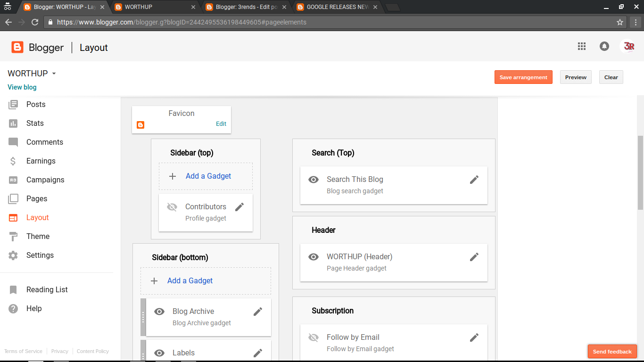Edit the WORTHUP (Header) gadget
Image resolution: width=644 pixels, height=362 pixels.
(x=474, y=256)
